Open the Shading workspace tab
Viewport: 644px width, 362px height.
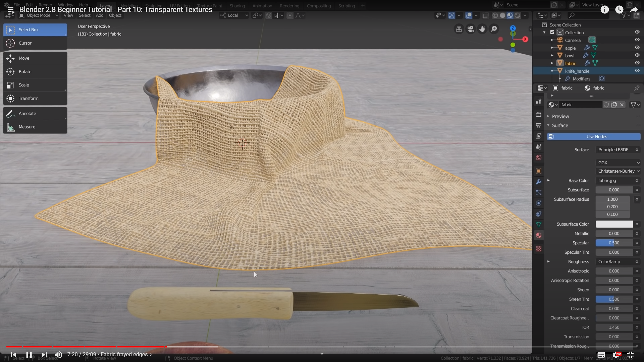click(237, 6)
